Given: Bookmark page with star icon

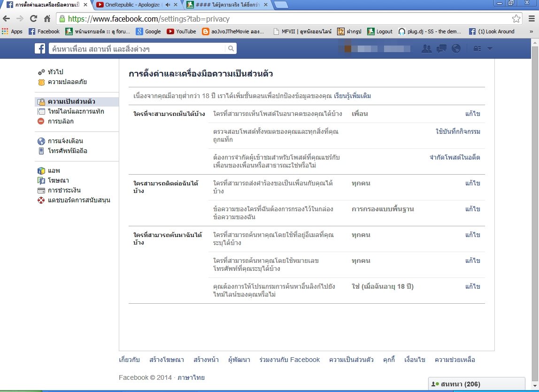Looking at the screenshot, I should point(516,19).
